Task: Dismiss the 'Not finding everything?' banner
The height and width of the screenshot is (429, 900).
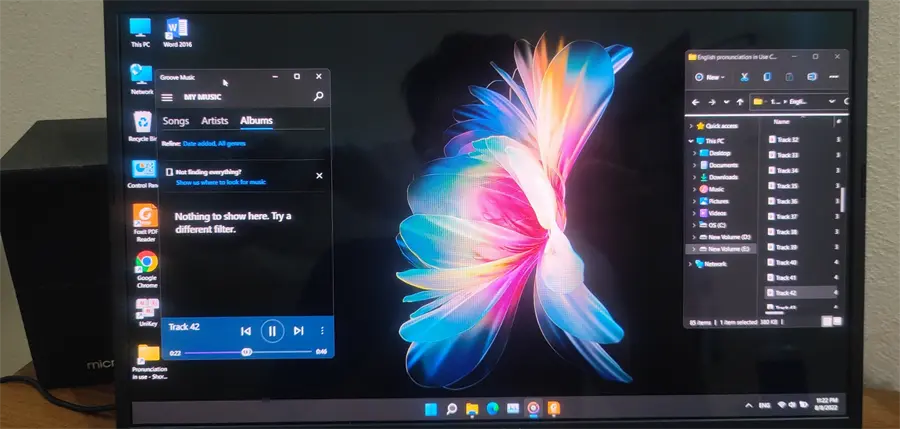Action: coord(320,176)
